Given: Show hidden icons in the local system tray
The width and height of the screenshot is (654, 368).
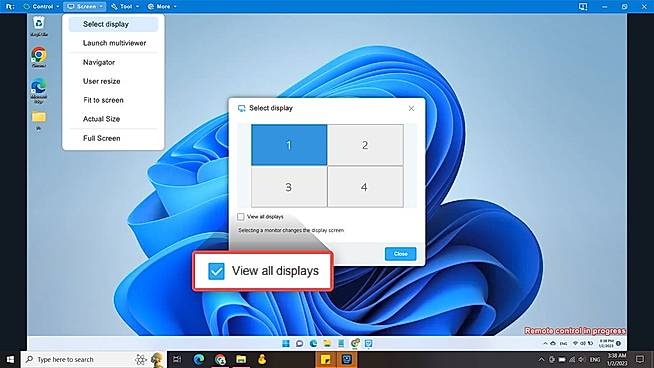Looking at the screenshot, I should point(541,359).
